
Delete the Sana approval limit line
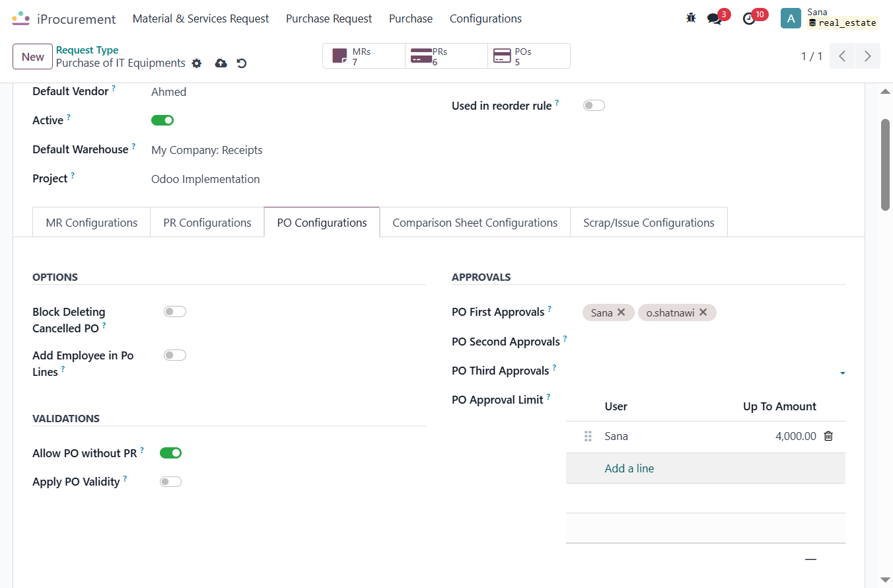coord(828,436)
